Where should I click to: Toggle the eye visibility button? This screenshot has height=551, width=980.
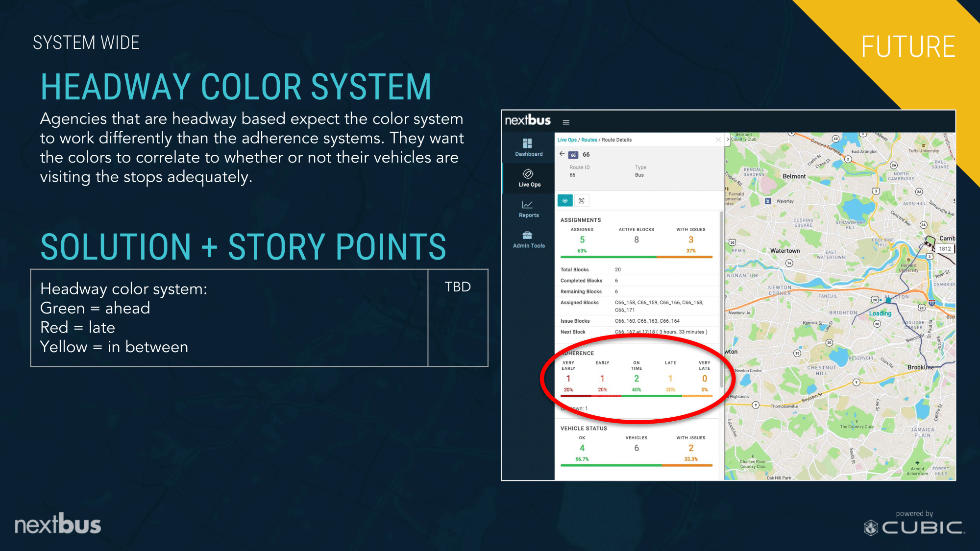click(565, 201)
